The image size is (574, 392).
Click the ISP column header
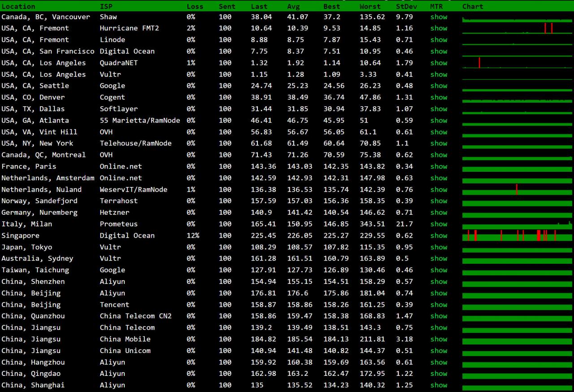[x=106, y=6]
